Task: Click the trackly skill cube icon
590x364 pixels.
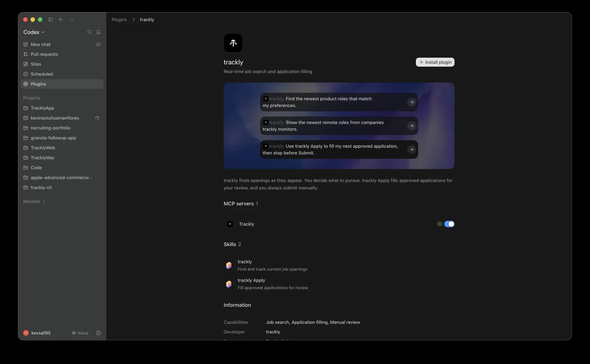Action: pyautogui.click(x=229, y=265)
